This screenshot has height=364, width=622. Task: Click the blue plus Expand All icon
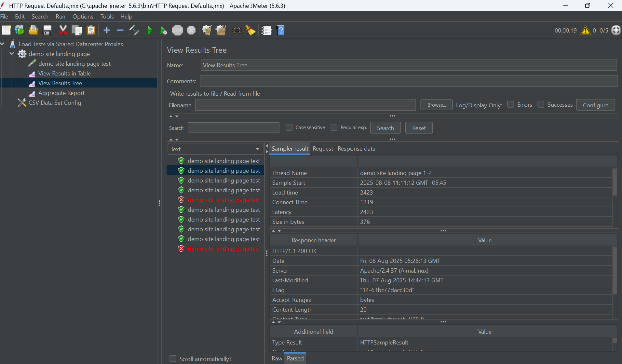pyautogui.click(x=107, y=30)
